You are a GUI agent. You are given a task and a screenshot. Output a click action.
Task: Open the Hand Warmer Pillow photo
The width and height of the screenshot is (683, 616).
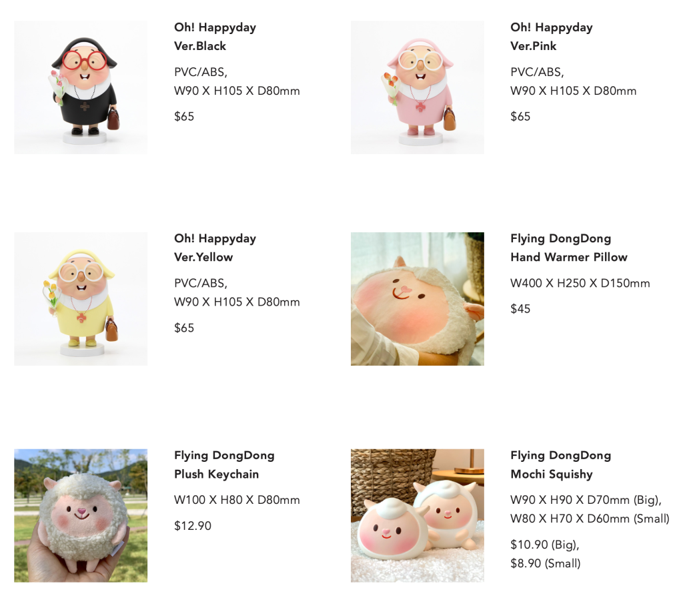click(x=418, y=298)
